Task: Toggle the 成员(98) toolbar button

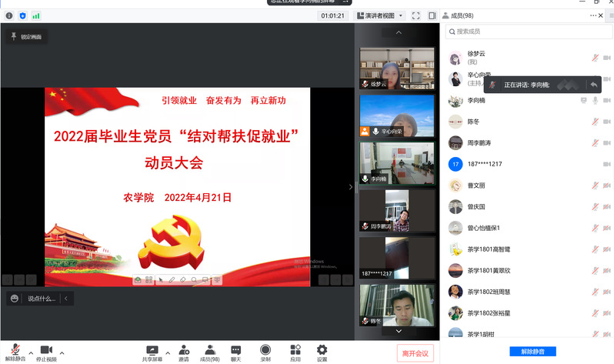Action: pos(210,353)
